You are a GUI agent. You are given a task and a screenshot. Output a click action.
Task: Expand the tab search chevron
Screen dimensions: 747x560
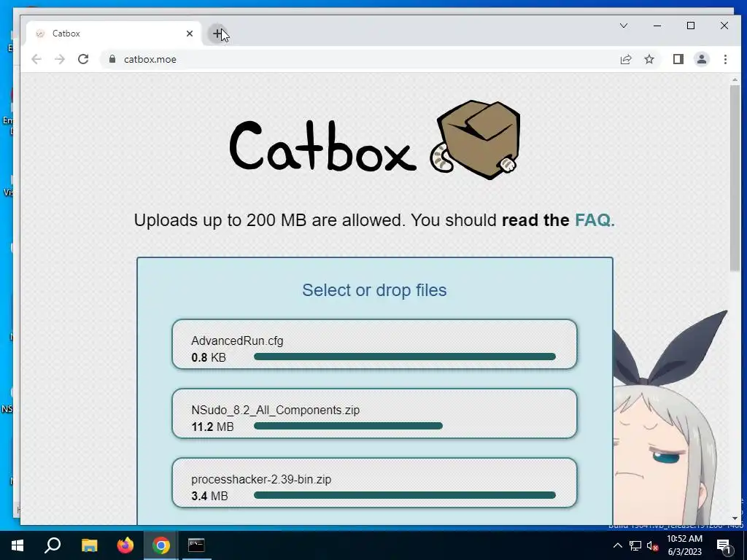pyautogui.click(x=624, y=26)
